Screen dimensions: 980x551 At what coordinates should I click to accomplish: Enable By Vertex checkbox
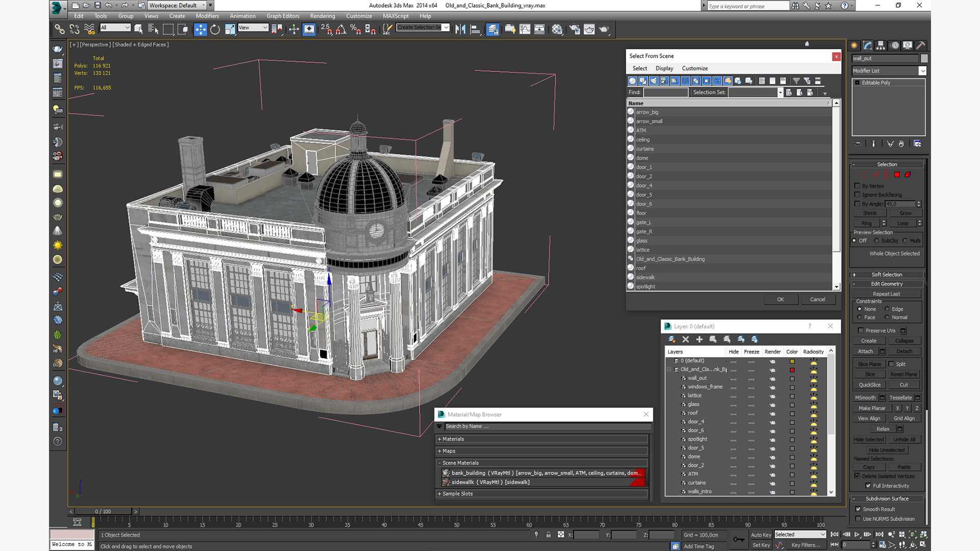point(857,186)
